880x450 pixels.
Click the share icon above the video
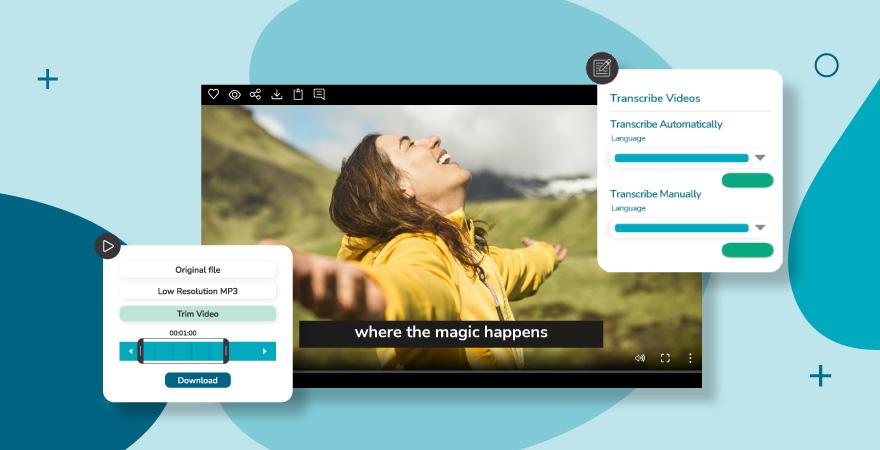256,94
